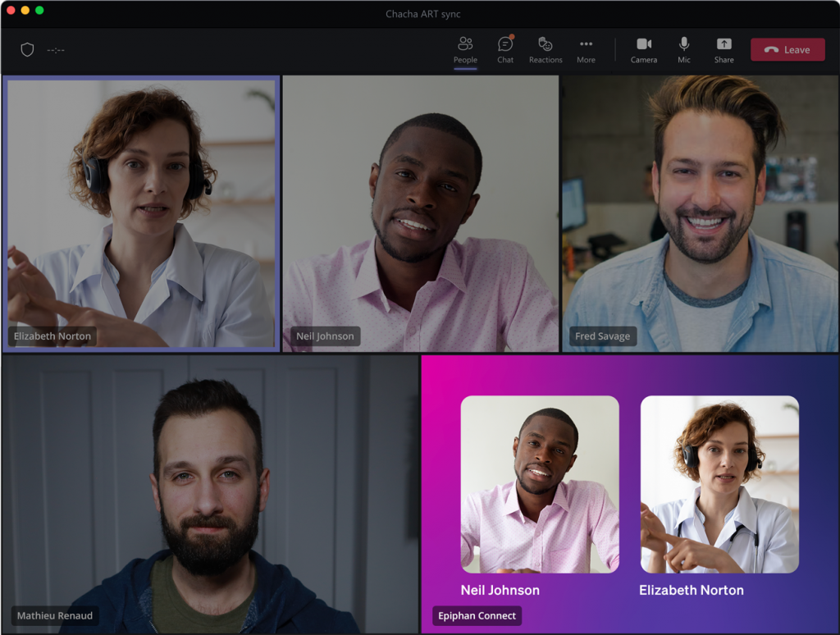Leave the meeting
The image size is (840, 635).
pyautogui.click(x=787, y=49)
